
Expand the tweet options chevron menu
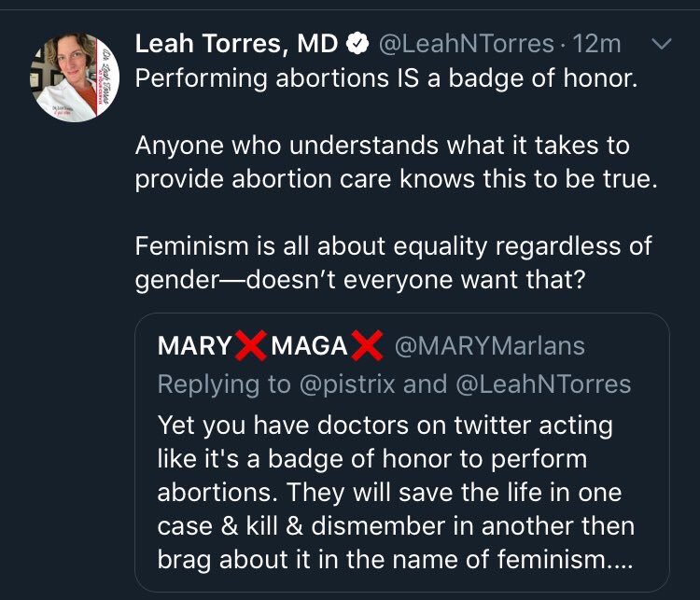(661, 44)
